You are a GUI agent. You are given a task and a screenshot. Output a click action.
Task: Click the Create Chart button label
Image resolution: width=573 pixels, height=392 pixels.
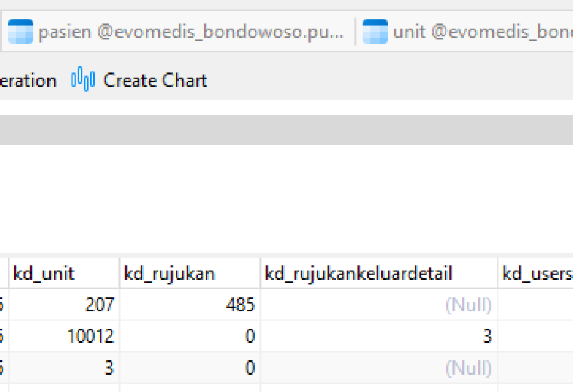pos(155,81)
